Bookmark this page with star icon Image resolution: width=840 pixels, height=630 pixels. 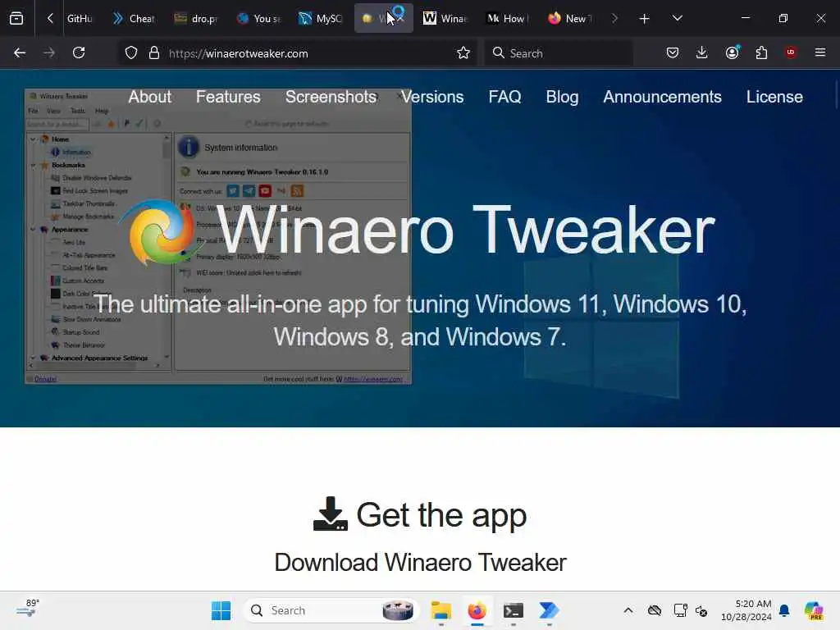point(463,53)
